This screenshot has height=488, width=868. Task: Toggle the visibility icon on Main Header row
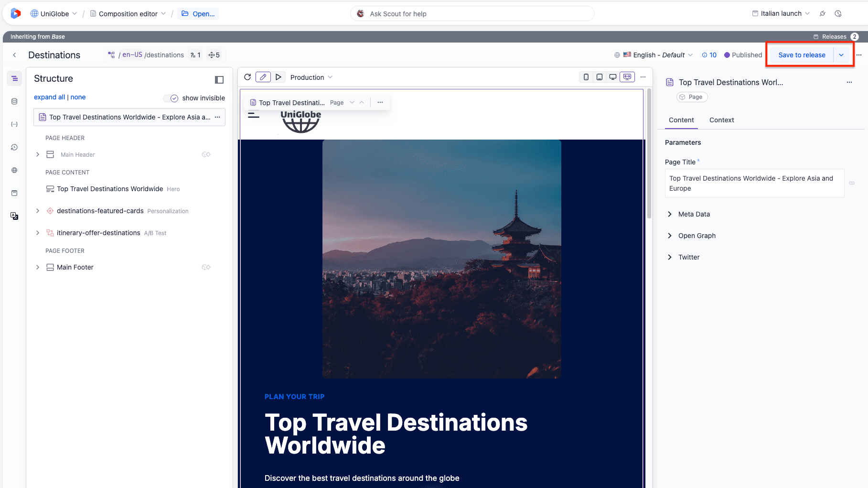206,154
